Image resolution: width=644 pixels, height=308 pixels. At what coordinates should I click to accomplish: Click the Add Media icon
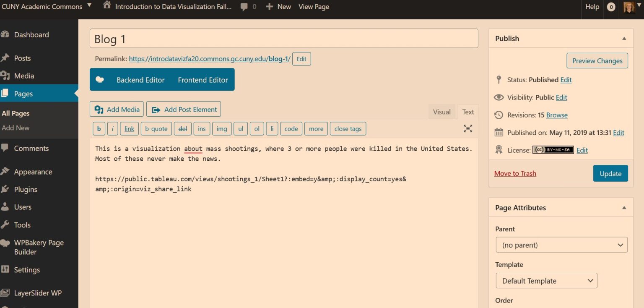99,109
